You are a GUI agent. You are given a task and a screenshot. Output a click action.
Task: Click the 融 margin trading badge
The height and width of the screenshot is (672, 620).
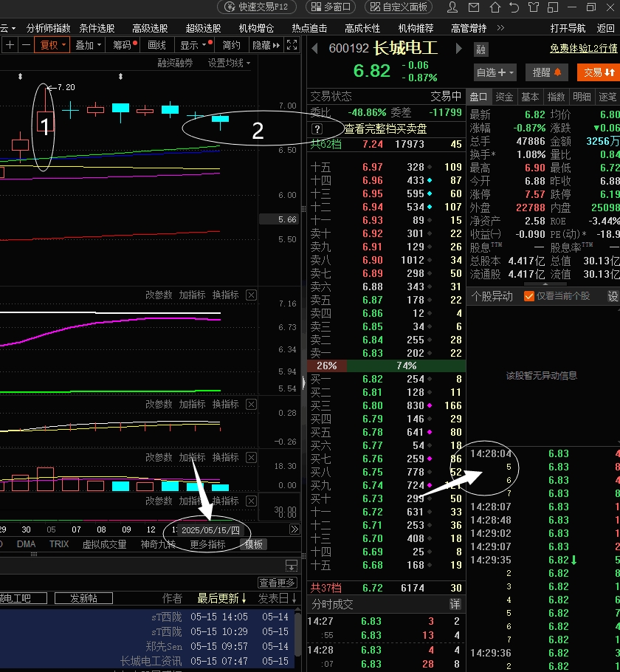point(480,49)
